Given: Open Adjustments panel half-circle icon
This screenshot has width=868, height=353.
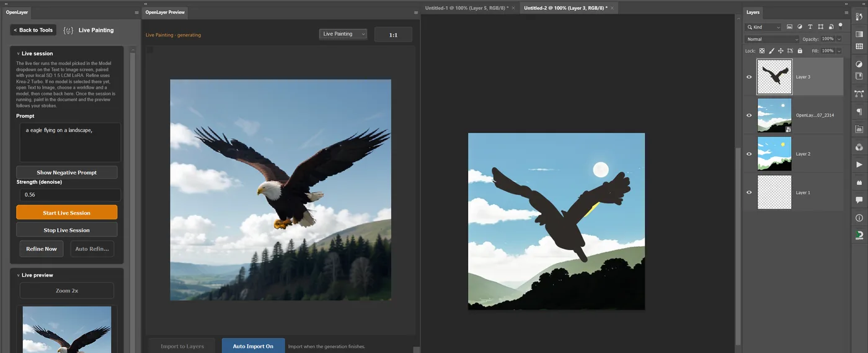Looking at the screenshot, I should (859, 64).
